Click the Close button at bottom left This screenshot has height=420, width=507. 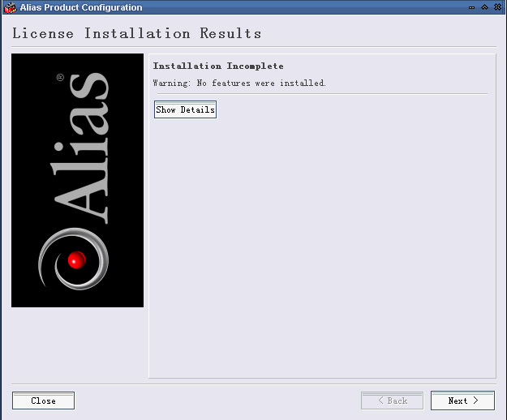(43, 401)
